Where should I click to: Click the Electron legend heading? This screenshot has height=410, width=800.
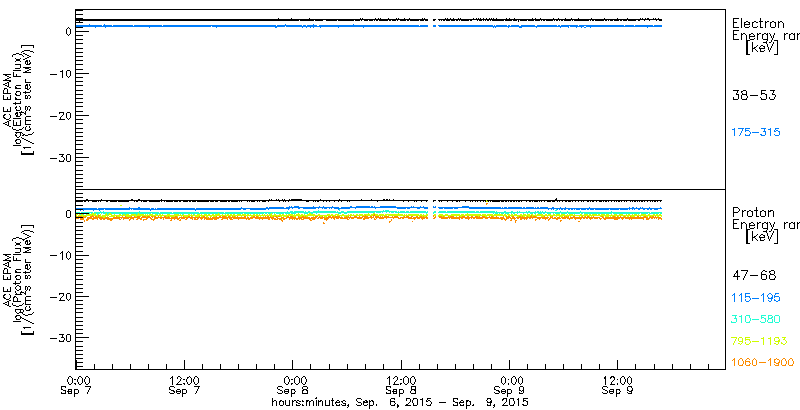[x=765, y=37]
